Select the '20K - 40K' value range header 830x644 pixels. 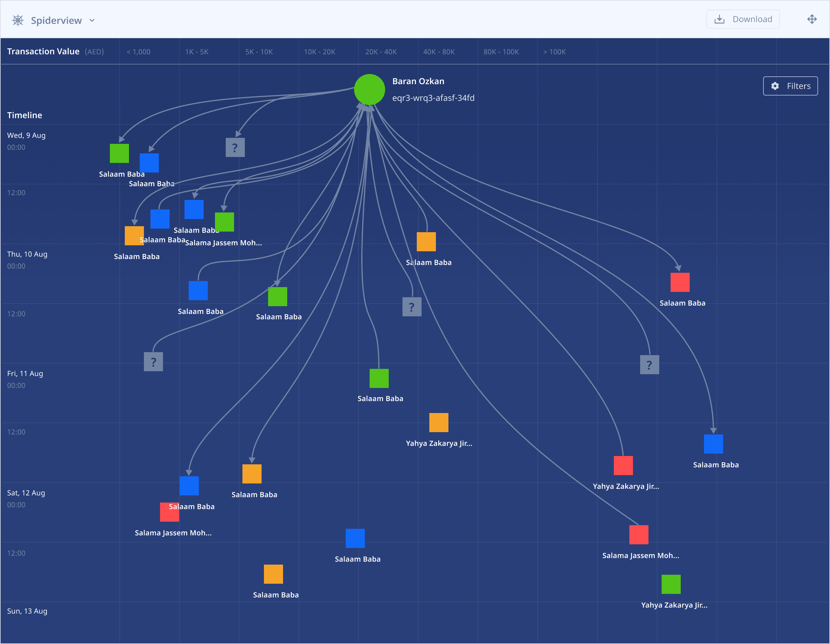click(x=381, y=52)
